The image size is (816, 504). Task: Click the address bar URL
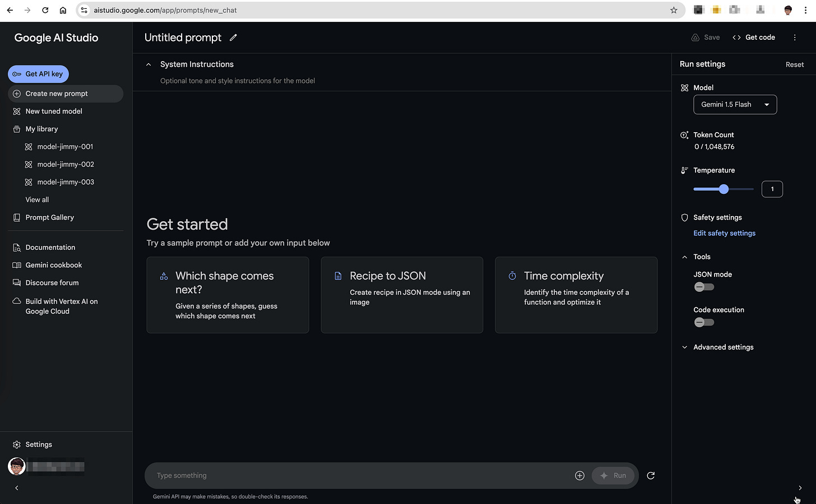165,10
